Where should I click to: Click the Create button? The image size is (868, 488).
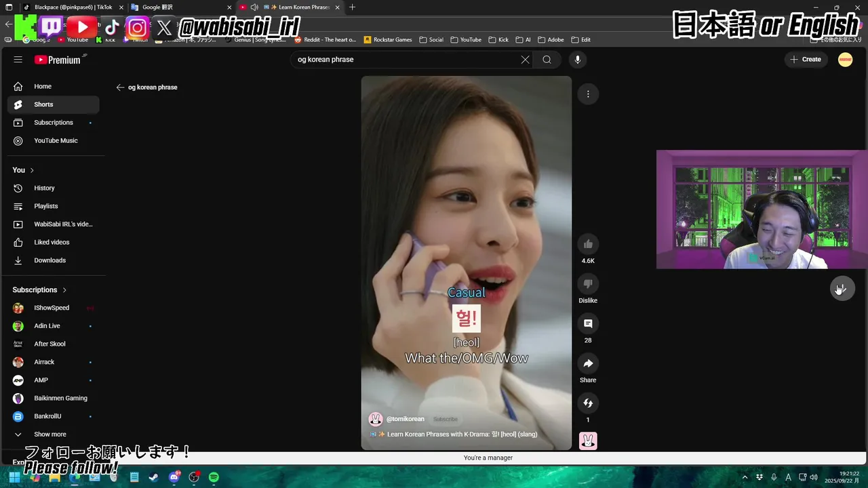coord(806,60)
